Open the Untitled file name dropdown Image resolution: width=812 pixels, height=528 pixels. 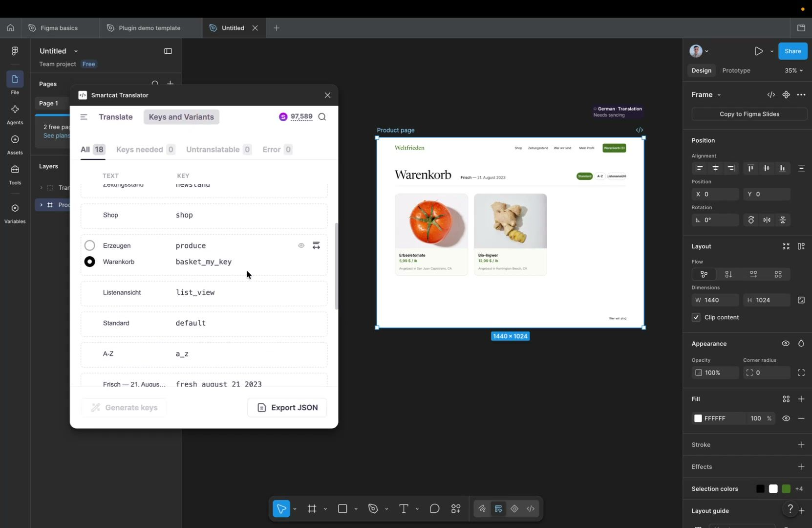tap(76, 51)
